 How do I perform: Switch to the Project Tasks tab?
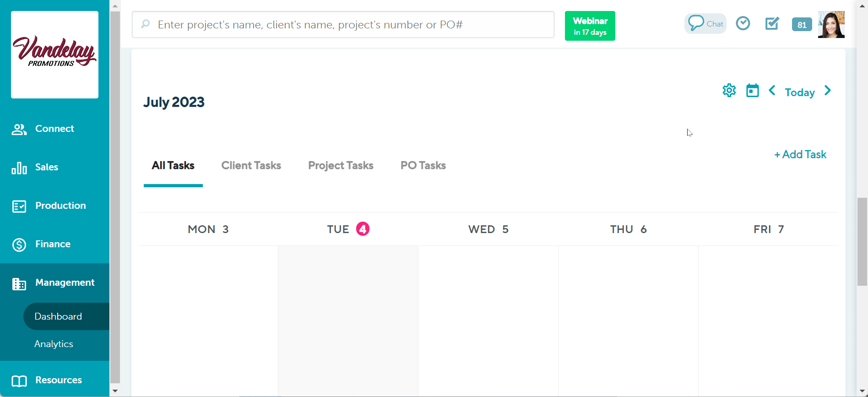click(341, 165)
